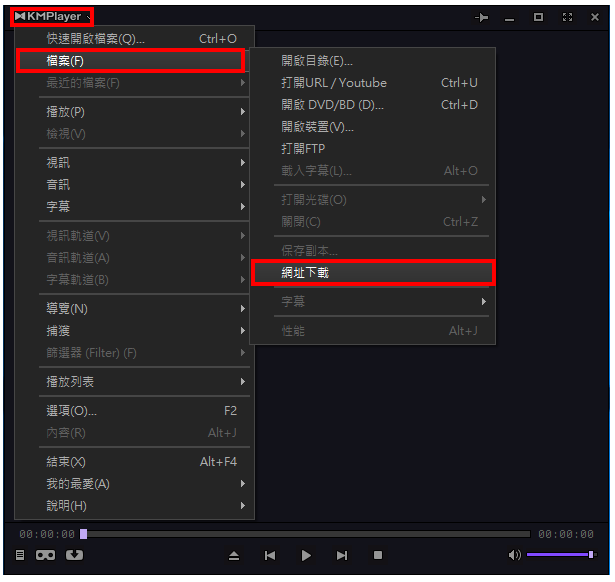Choose 結束(X) to exit the player
The image size is (615, 582).
(x=135, y=462)
